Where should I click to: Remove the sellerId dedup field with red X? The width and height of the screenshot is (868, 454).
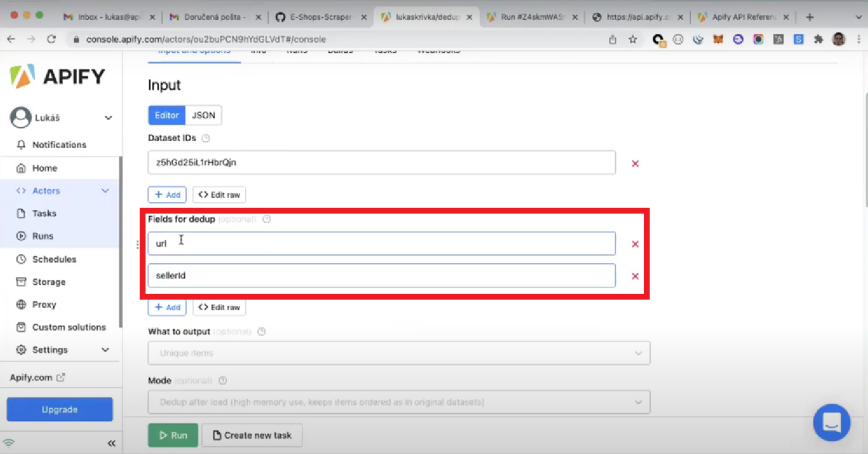click(635, 276)
